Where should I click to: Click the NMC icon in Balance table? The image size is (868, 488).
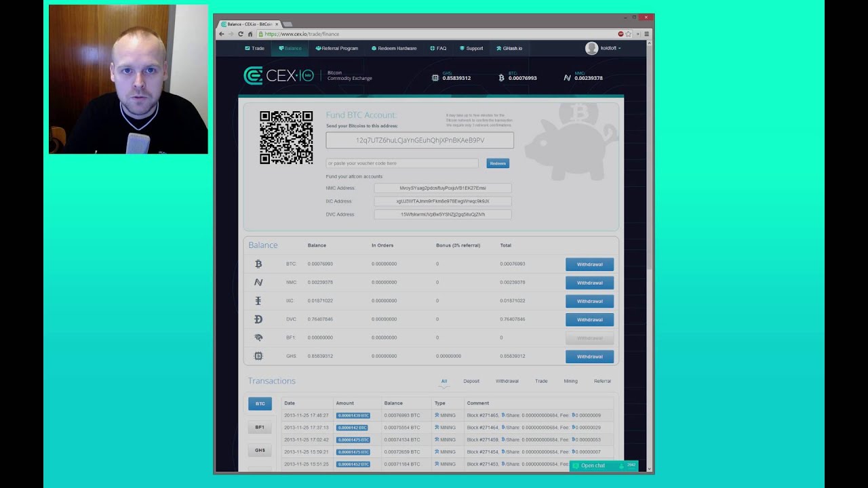pyautogui.click(x=258, y=282)
